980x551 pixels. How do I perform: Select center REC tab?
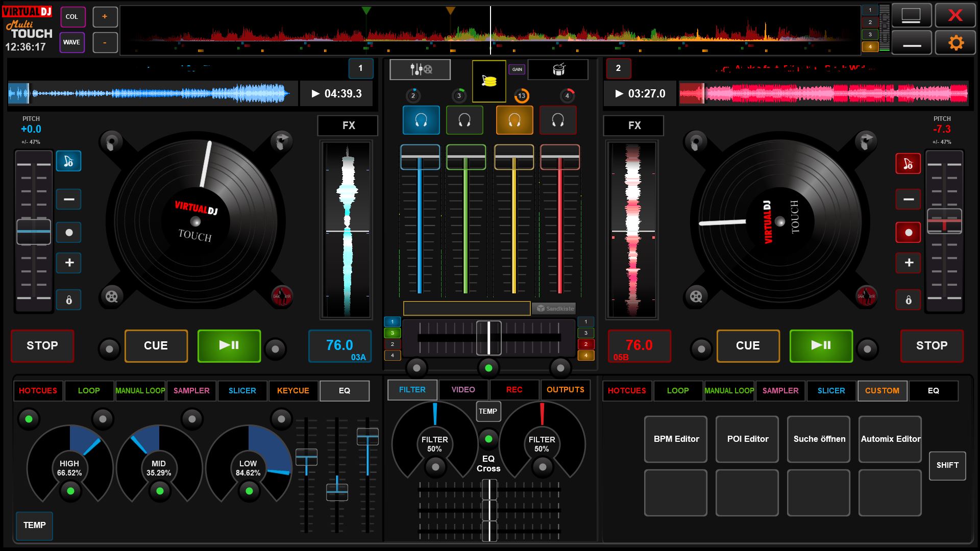pos(514,390)
